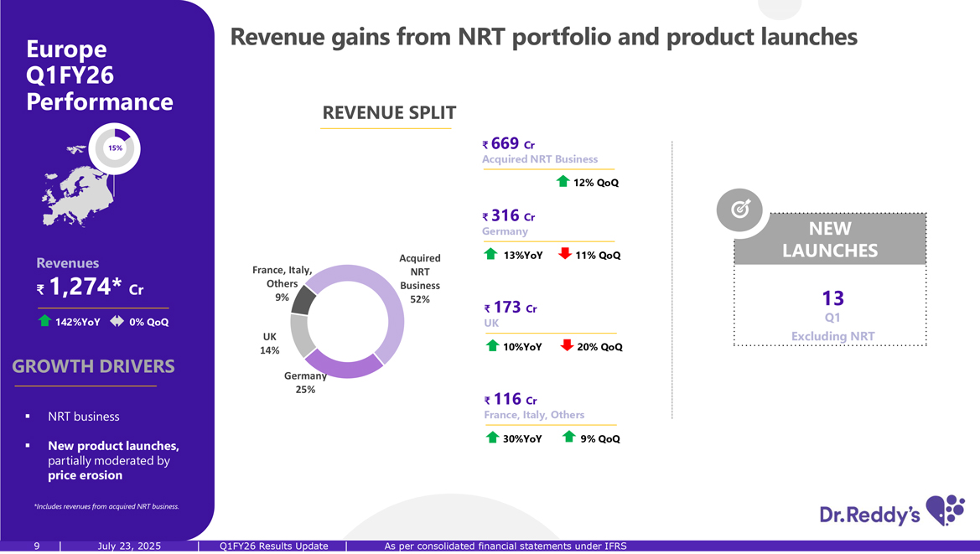The image size is (980, 554).
Task: Click the green arrow beside 13%YoY
Action: coord(491,254)
